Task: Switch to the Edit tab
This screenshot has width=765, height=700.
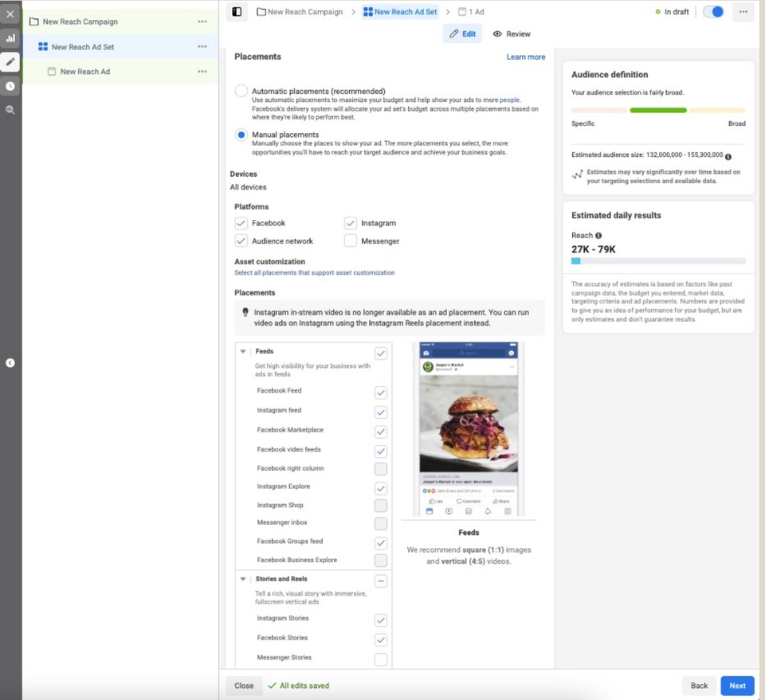Action: [462, 33]
